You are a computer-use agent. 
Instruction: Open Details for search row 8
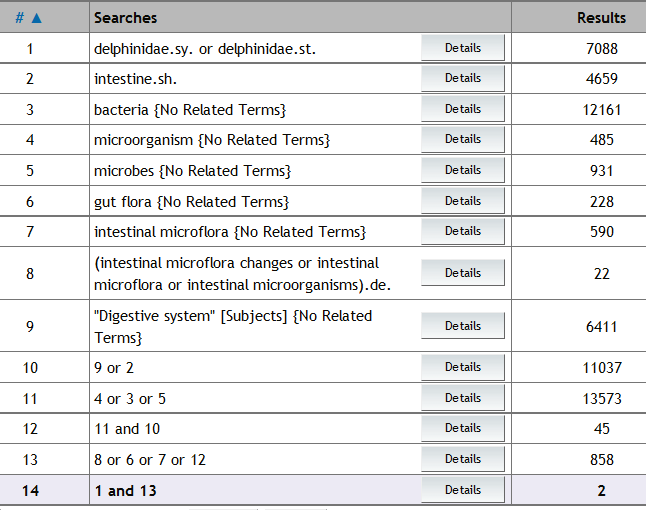pyautogui.click(x=463, y=273)
